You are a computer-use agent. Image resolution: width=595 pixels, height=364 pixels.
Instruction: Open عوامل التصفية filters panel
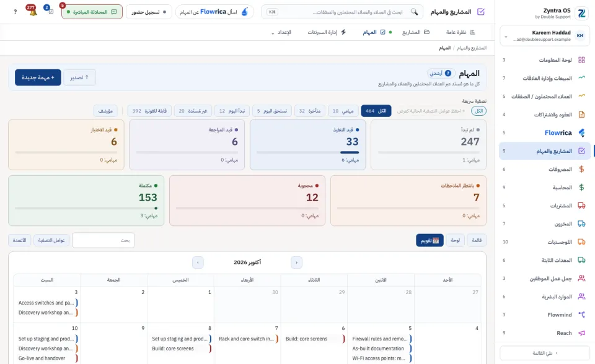pyautogui.click(x=51, y=240)
